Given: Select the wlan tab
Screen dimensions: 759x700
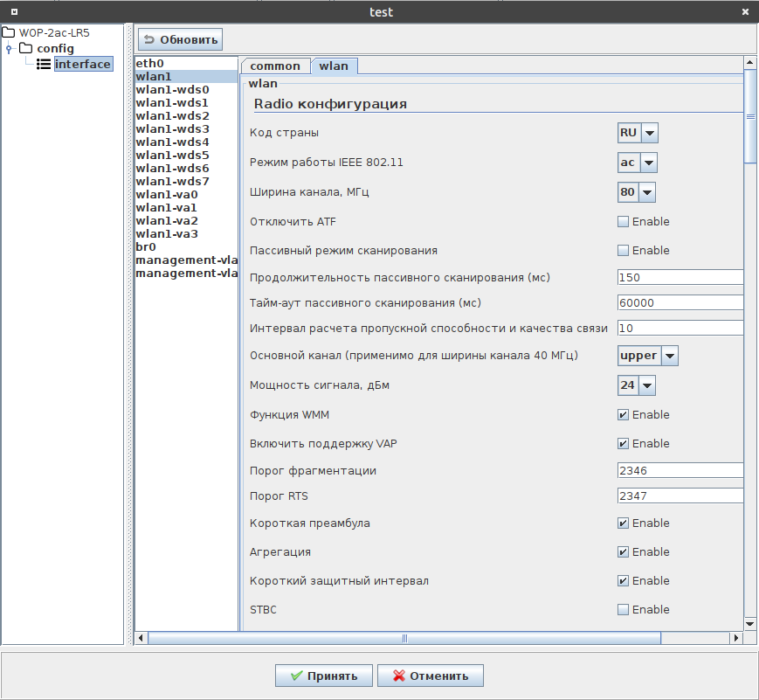Looking at the screenshot, I should click(334, 66).
